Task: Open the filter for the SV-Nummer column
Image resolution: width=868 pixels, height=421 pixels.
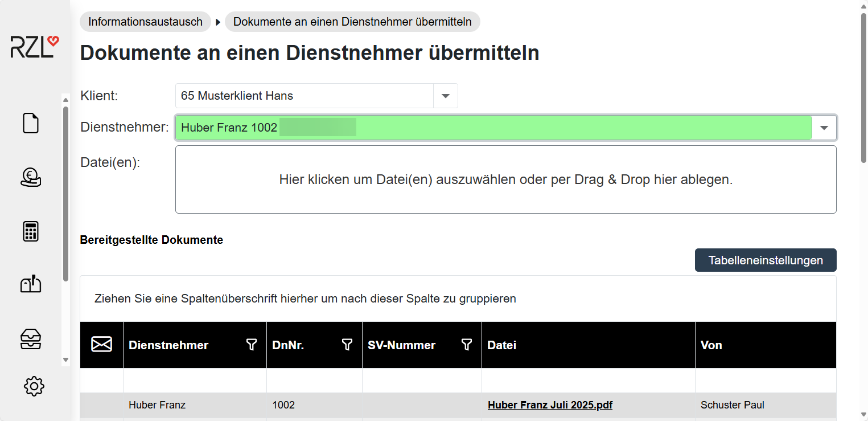Action: [x=466, y=345]
